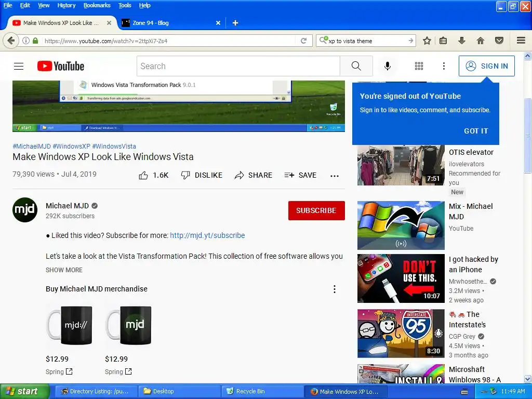Open the Tools menu
532x399 pixels.
[125, 5]
